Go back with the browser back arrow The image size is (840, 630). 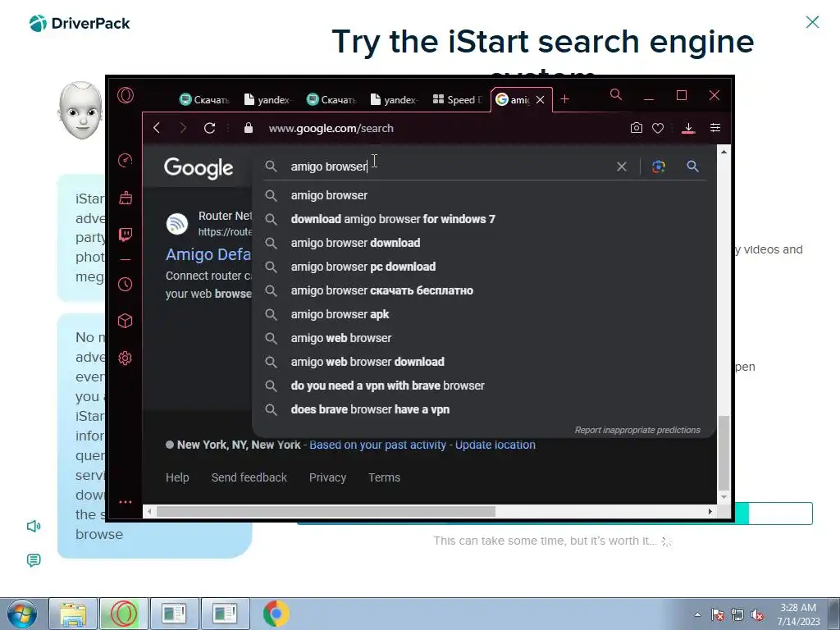click(x=157, y=128)
